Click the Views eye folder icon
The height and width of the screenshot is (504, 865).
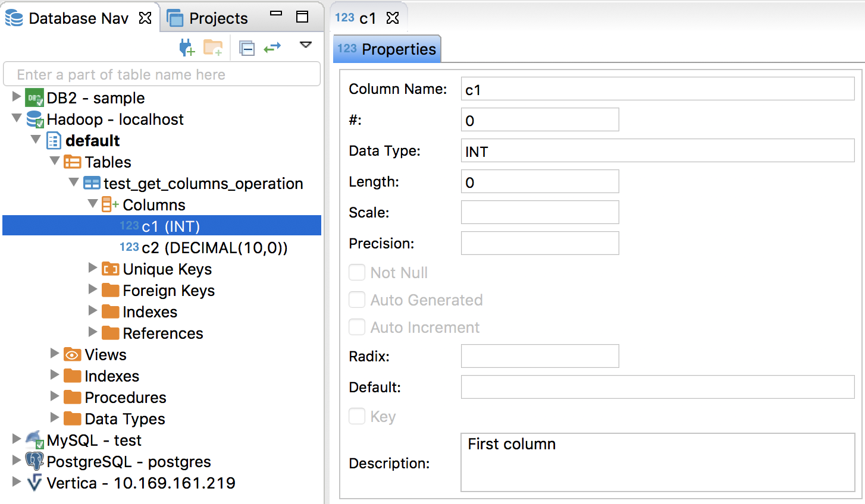pyautogui.click(x=72, y=355)
